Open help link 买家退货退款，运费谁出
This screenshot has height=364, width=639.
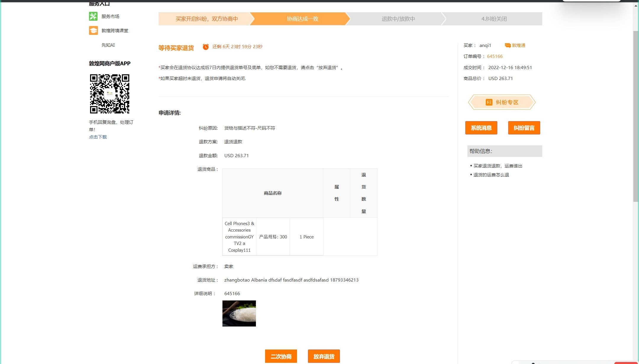(498, 166)
